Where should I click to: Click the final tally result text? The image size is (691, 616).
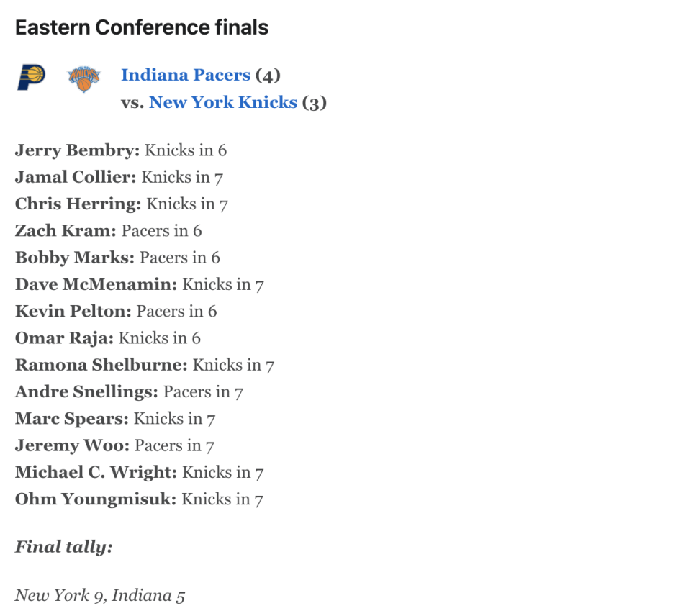click(100, 595)
